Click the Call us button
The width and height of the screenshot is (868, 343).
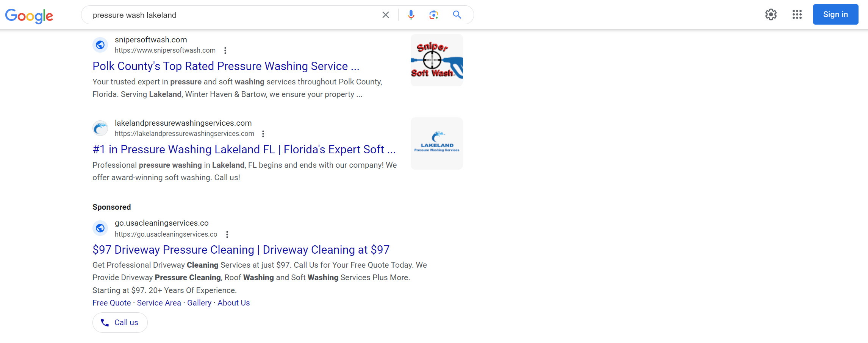click(120, 323)
